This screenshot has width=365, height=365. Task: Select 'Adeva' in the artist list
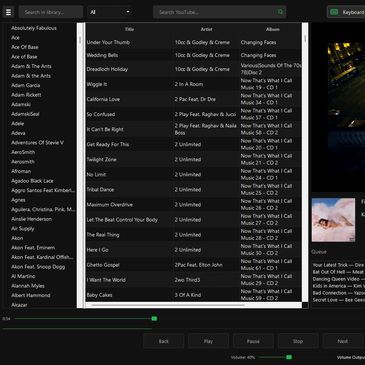point(18,133)
